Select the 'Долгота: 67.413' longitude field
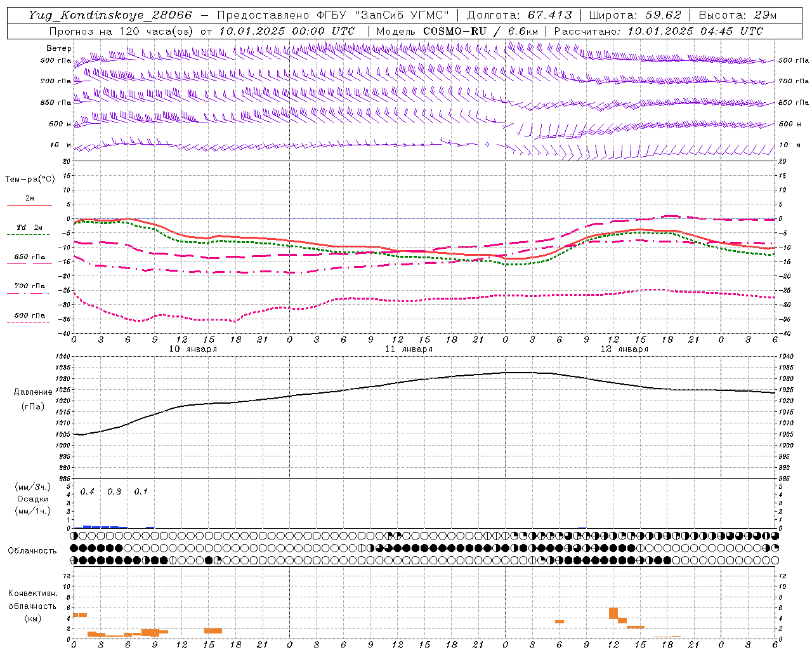Image resolution: width=812 pixels, height=650 pixels. click(520, 15)
